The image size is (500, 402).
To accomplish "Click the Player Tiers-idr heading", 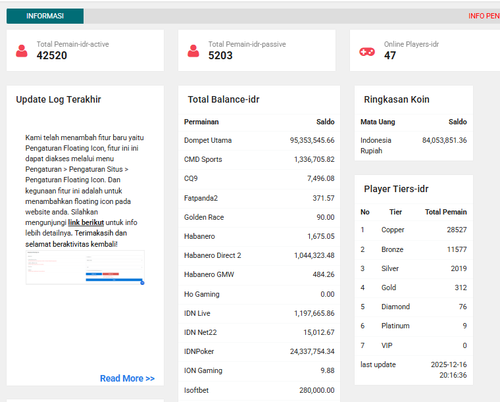I will click(x=396, y=189).
